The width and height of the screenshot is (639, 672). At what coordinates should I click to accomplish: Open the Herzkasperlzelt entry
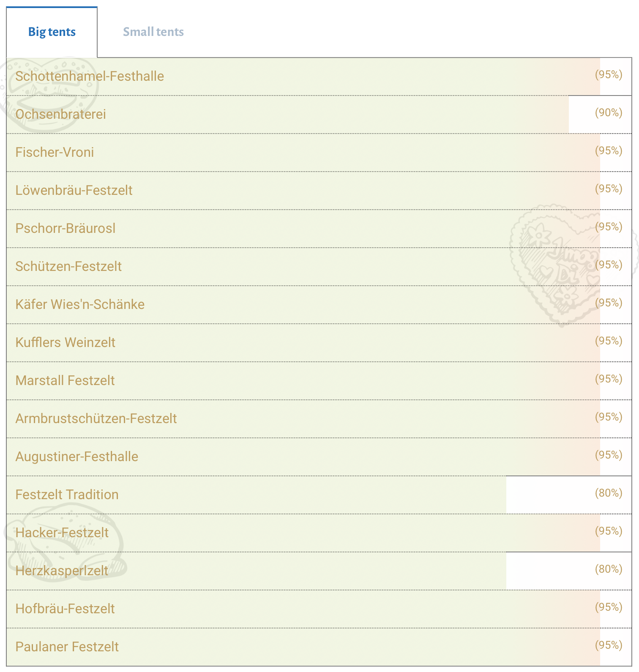(62, 571)
